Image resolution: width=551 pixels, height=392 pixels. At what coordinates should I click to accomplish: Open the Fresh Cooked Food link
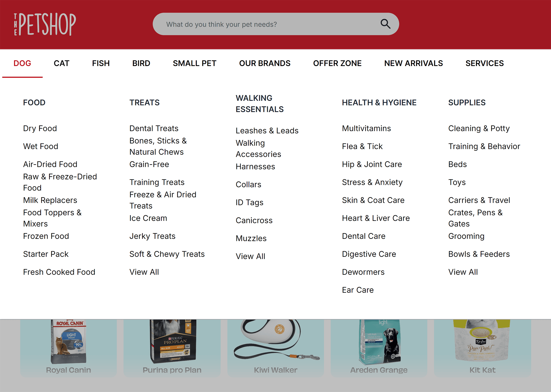click(x=59, y=272)
